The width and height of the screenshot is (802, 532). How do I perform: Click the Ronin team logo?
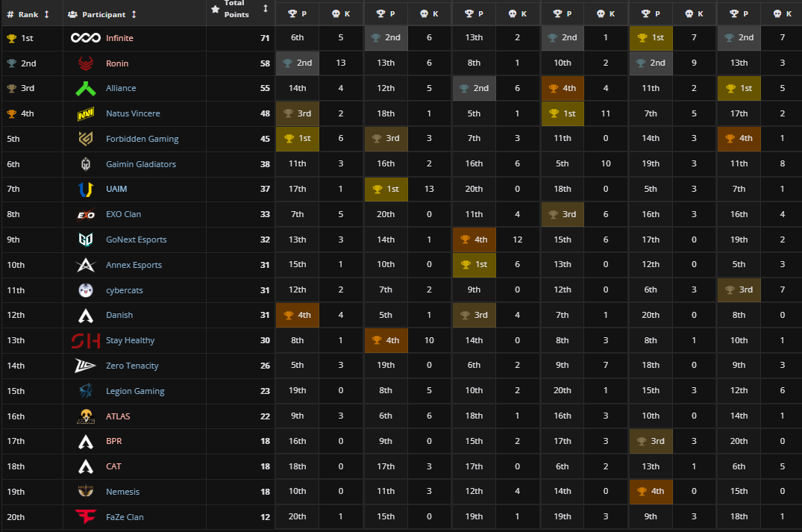85,63
